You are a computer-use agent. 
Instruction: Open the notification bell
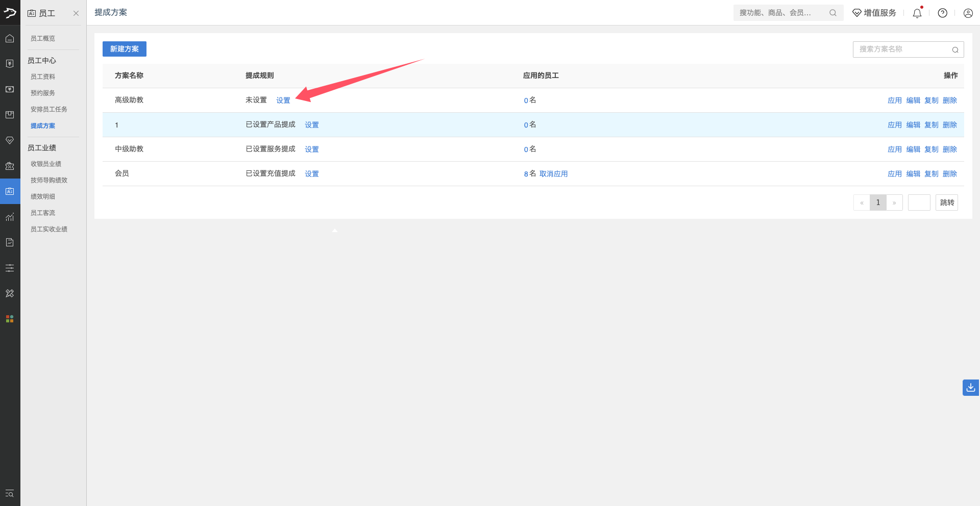[917, 13]
